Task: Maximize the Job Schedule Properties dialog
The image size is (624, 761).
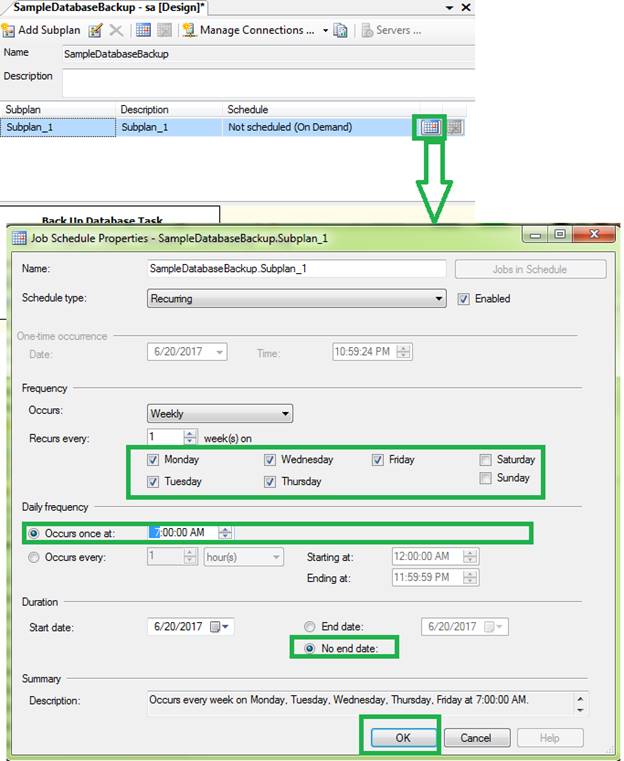Action: pos(560,234)
